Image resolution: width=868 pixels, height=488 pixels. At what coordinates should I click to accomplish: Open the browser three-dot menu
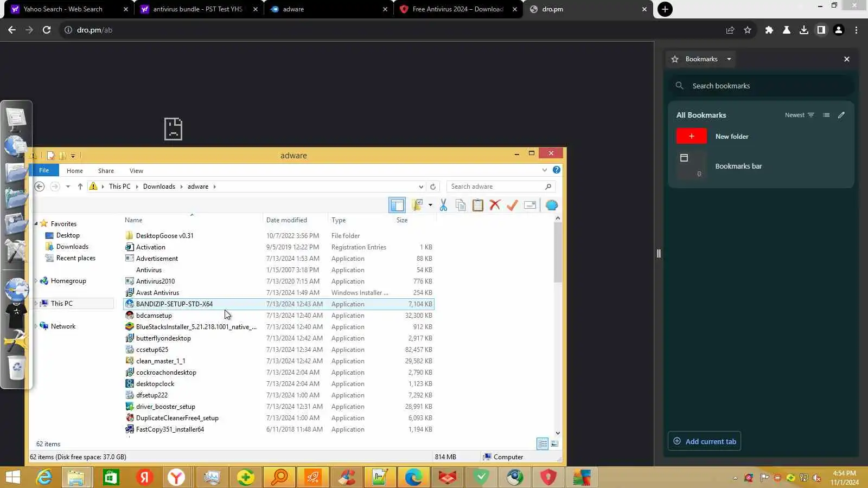tap(856, 30)
